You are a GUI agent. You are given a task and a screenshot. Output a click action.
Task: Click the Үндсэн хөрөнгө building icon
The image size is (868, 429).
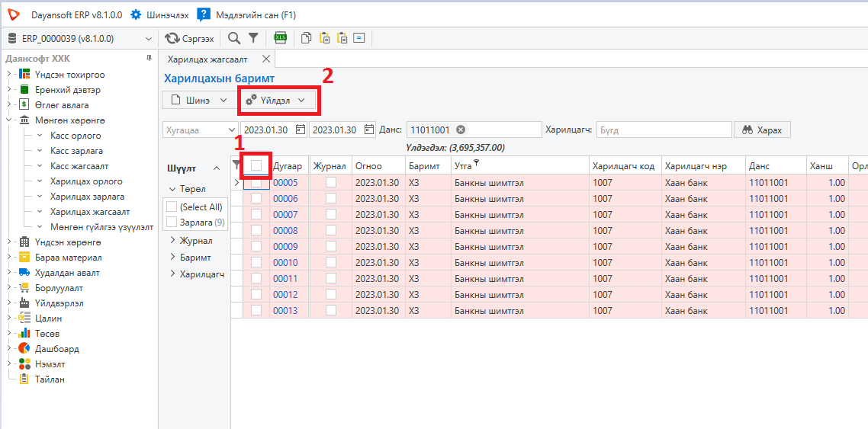pos(24,242)
